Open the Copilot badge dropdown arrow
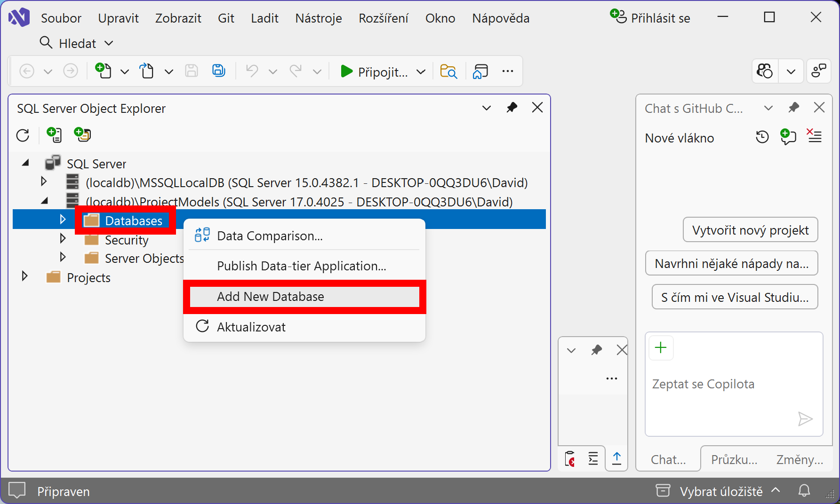The width and height of the screenshot is (840, 504). 791,71
